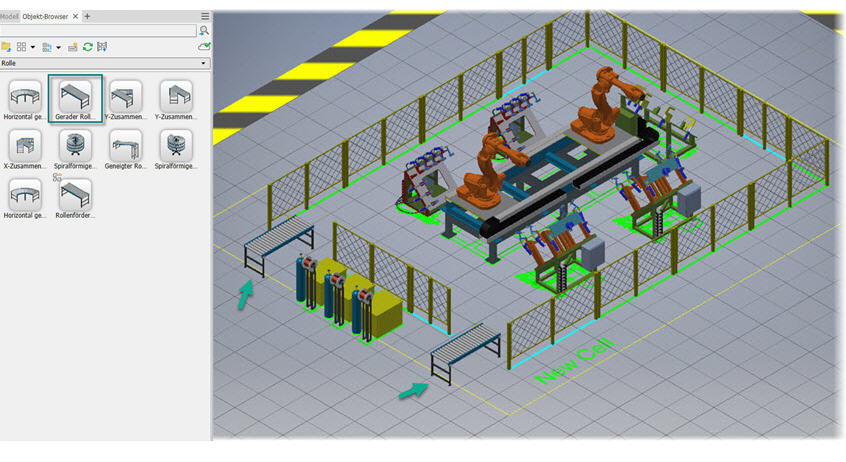Click the thumbnail grid view icon
This screenshot has width=846, height=462.
tap(22, 47)
